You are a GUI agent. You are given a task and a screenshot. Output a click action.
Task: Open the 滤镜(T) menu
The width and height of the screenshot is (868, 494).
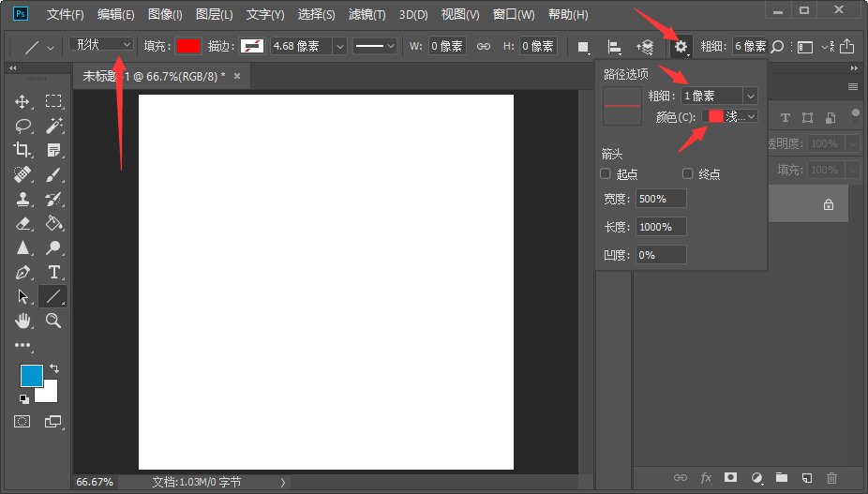367,14
